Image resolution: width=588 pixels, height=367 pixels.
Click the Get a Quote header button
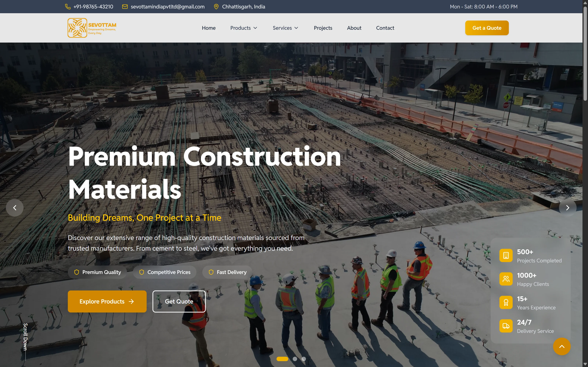point(487,28)
